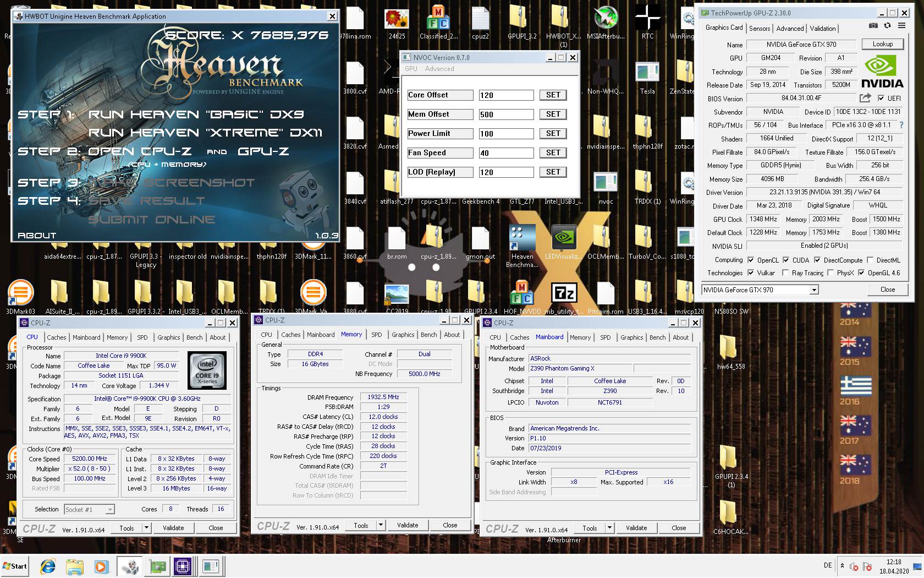Click the LEDVisualizer NVIDIA desktop icon
The width and height of the screenshot is (924, 578).
pos(564,238)
